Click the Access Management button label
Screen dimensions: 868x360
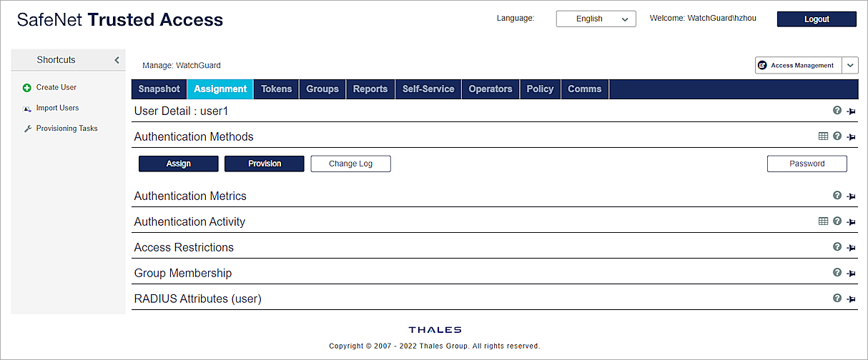pyautogui.click(x=802, y=65)
